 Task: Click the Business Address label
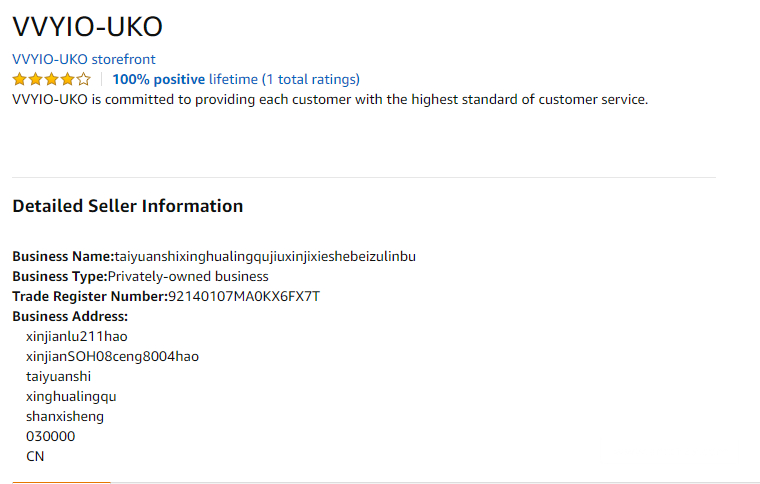tap(70, 316)
